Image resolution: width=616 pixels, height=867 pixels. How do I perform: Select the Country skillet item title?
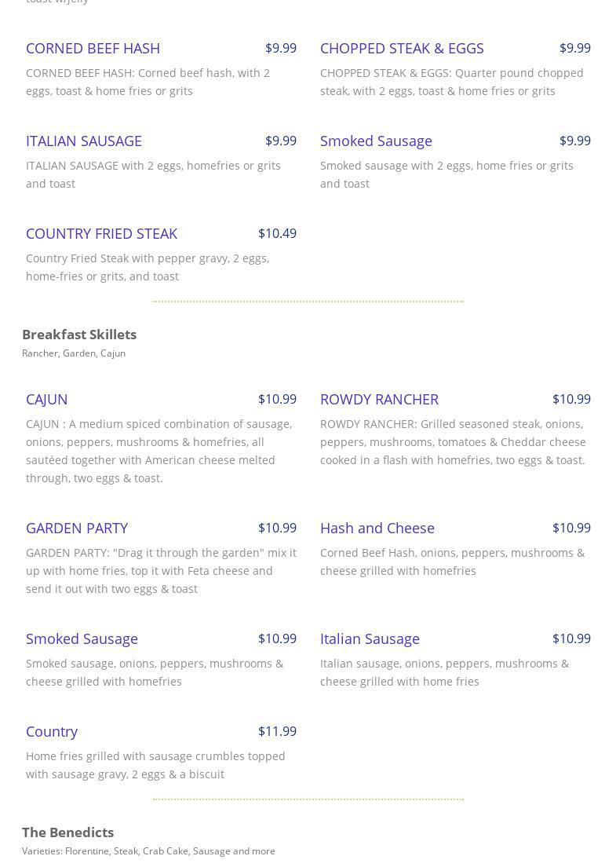(51, 731)
